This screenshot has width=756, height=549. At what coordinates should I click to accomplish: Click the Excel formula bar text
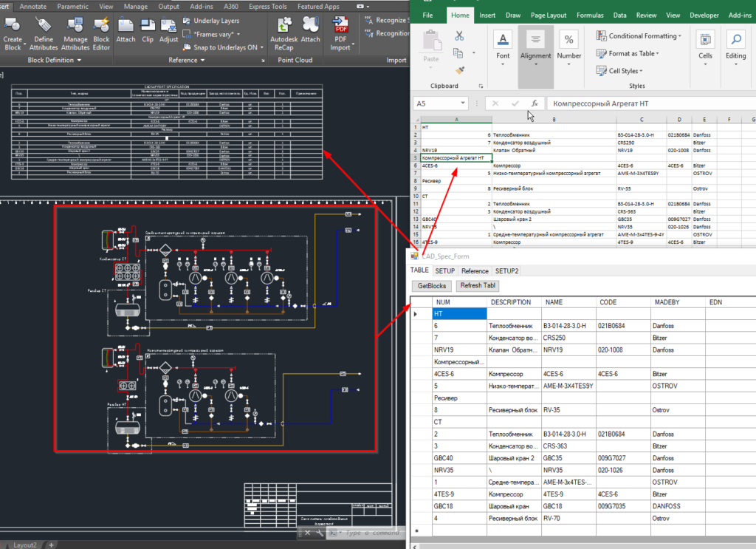tap(600, 103)
